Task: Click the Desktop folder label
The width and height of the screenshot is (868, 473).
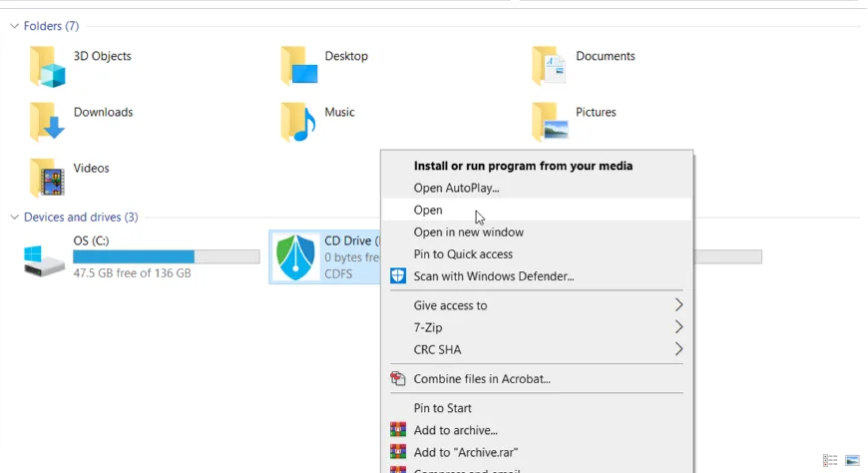Action: tap(346, 56)
